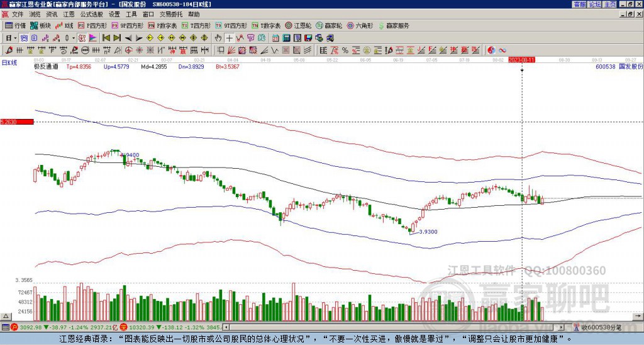This screenshot has height=345, width=644.
Task: Open the 设置 menu
Action: (x=114, y=14)
